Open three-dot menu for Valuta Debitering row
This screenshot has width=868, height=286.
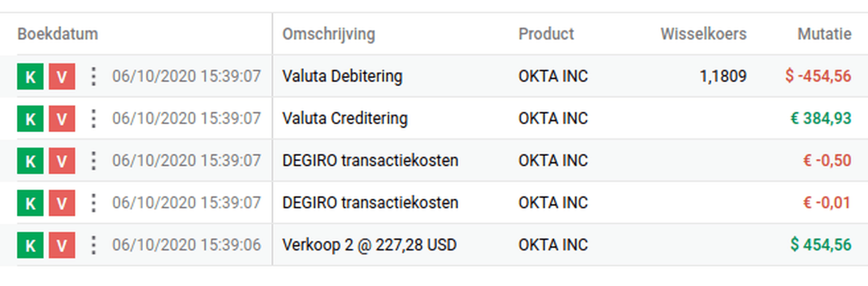pyautogui.click(x=93, y=76)
